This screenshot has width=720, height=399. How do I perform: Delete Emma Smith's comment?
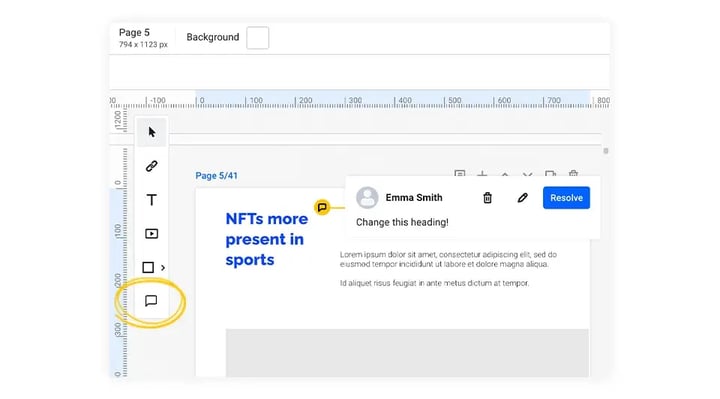[x=487, y=198]
